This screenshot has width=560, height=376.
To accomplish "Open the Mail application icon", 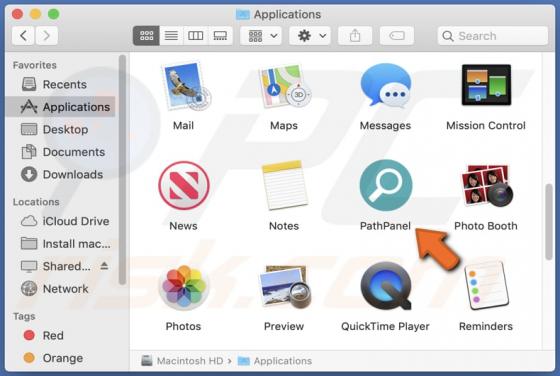I will point(186,86).
